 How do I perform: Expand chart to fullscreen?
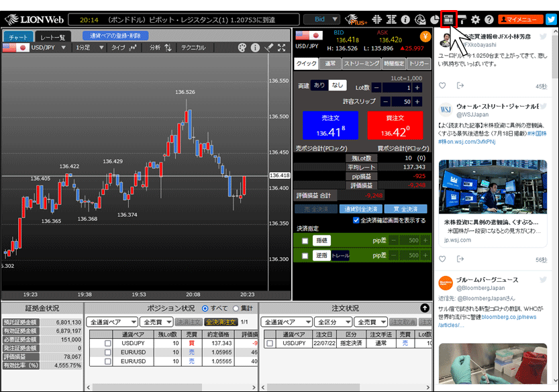pos(282,48)
